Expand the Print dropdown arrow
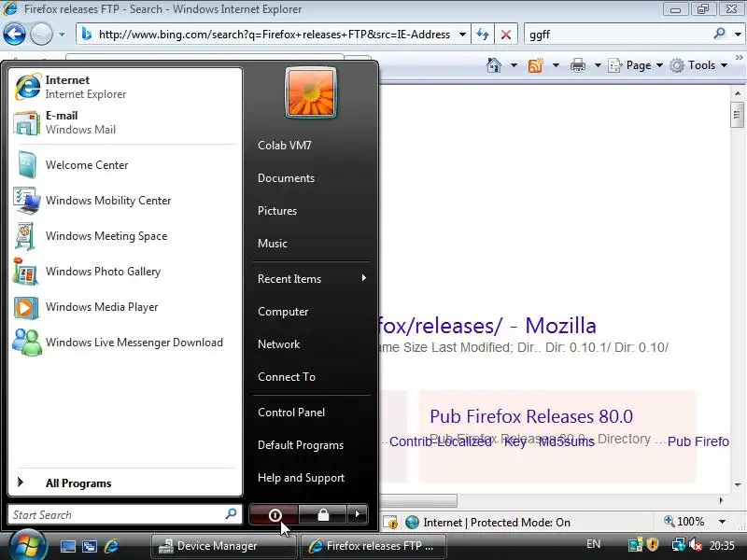 point(598,64)
